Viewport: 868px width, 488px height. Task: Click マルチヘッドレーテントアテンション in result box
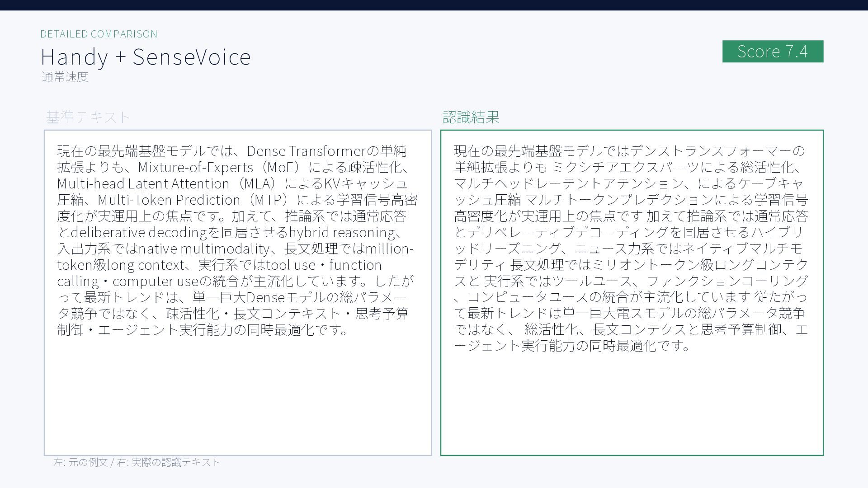click(x=569, y=183)
